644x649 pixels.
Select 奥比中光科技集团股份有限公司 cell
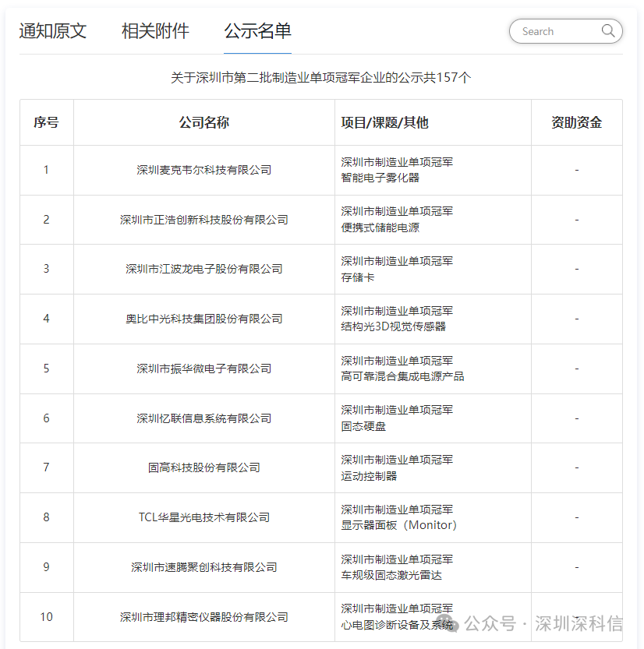click(x=203, y=319)
